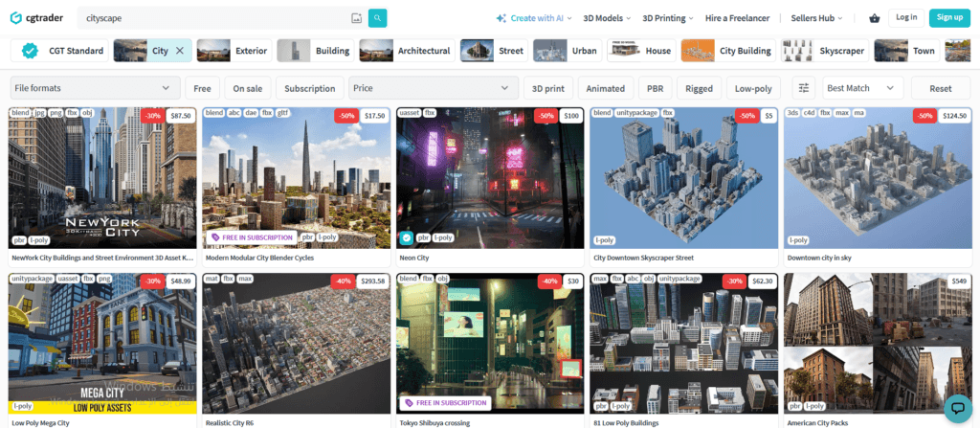Open Hire a Freelancer page
This screenshot has width=980, height=428.
pyautogui.click(x=738, y=18)
